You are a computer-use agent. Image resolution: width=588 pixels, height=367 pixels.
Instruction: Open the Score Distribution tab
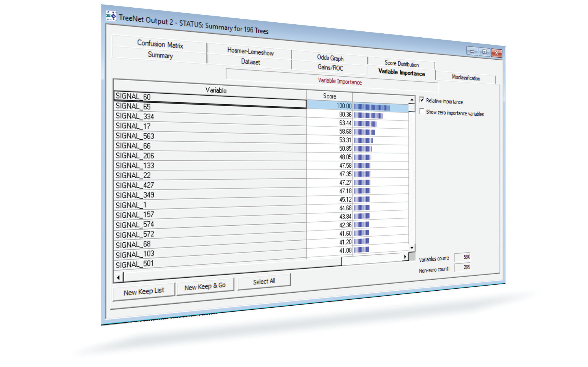(401, 63)
